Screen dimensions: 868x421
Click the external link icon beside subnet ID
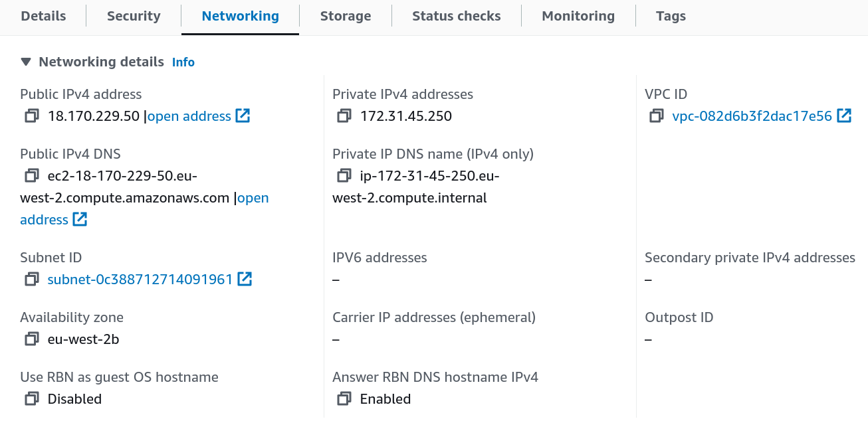[244, 279]
